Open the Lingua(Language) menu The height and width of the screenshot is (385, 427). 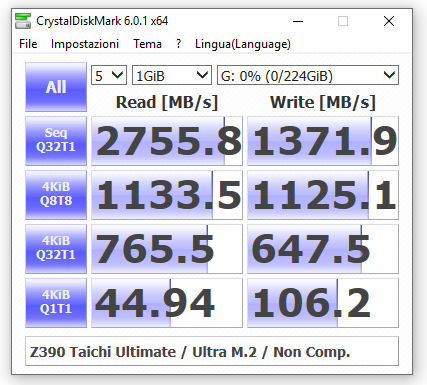point(243,44)
